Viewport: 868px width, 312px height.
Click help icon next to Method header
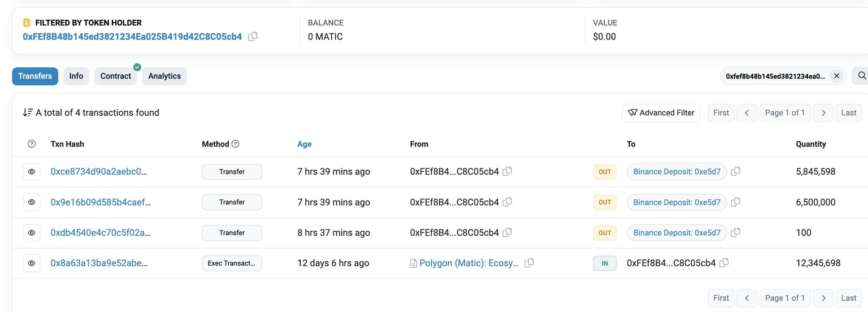point(236,144)
